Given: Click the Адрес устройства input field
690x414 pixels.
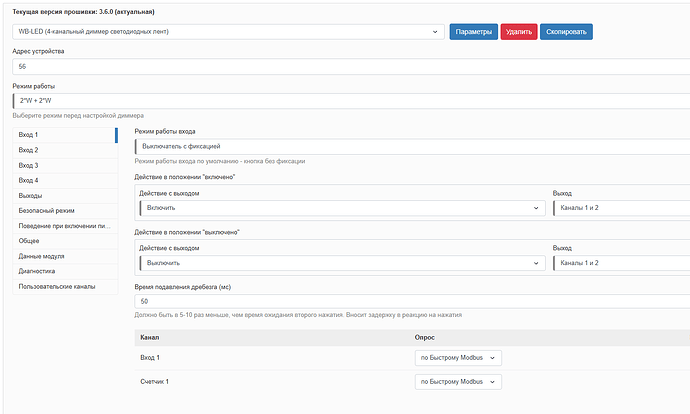Looking at the screenshot, I should pos(350,66).
